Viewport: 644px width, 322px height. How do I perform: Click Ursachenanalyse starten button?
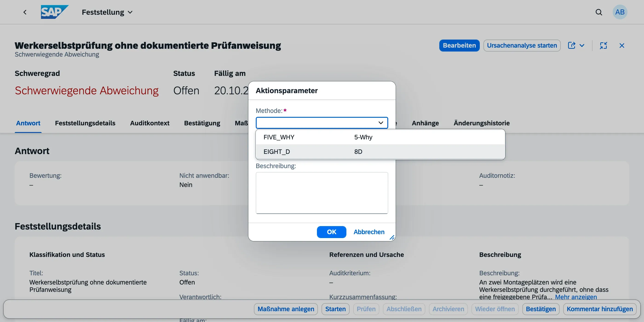(x=522, y=46)
